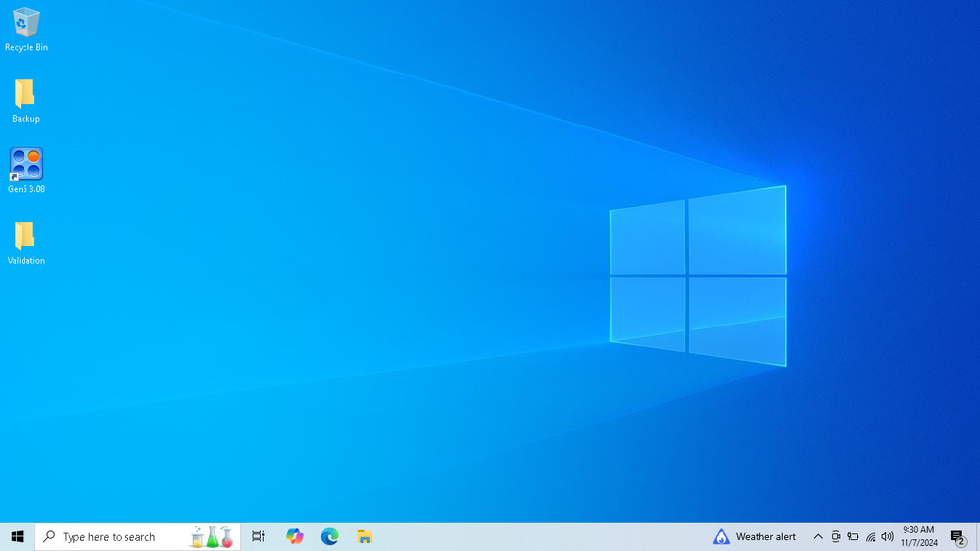Launch Copilot from the taskbar
This screenshot has height=551, width=980.
pos(295,536)
